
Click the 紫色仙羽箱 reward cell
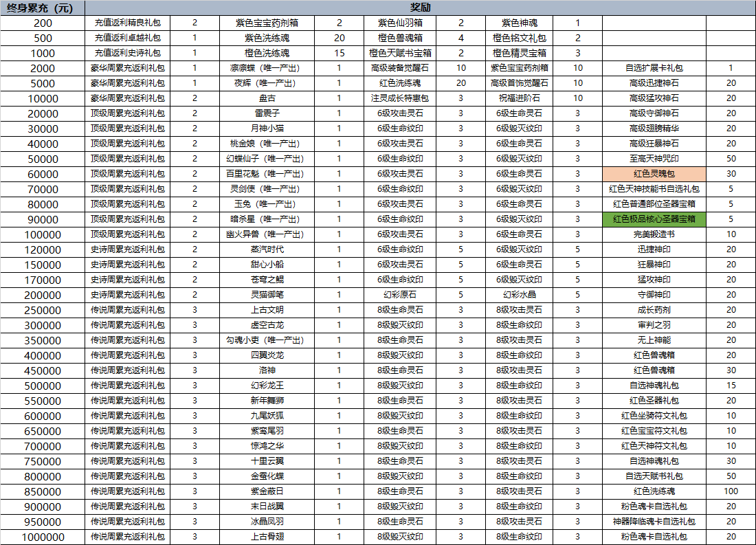click(400, 23)
